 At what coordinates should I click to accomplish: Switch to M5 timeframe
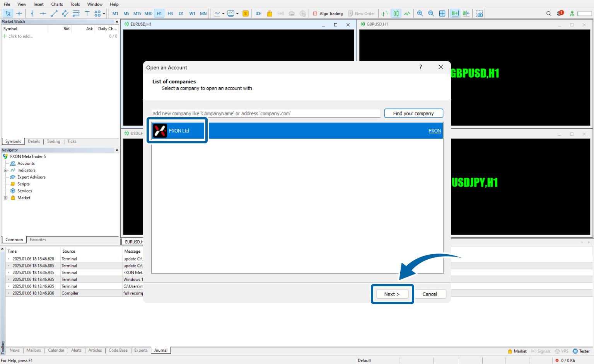[x=126, y=14]
